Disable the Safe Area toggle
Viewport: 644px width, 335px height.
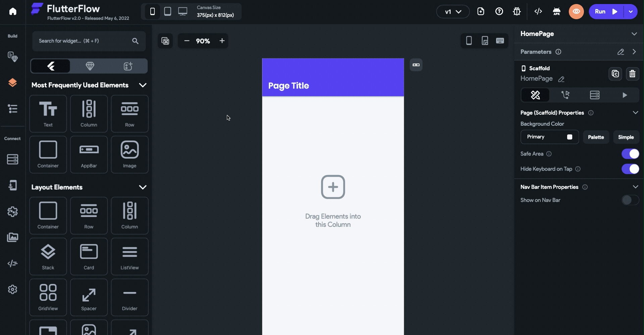pyautogui.click(x=631, y=154)
